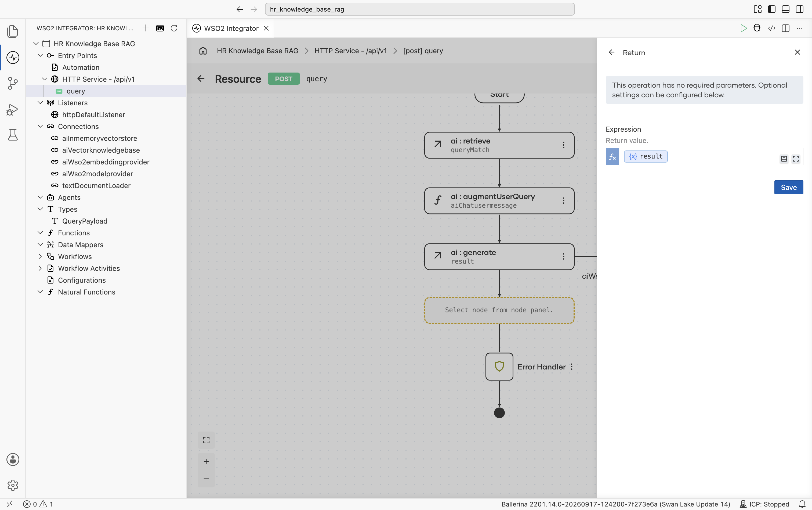Zoom in on the flow diagram
This screenshot has width=812, height=510.
coord(206,461)
